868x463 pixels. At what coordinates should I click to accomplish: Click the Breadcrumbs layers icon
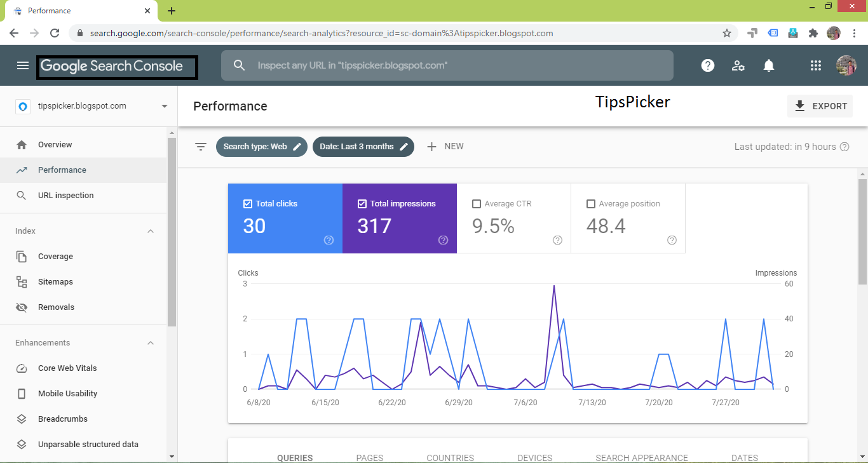coord(22,419)
